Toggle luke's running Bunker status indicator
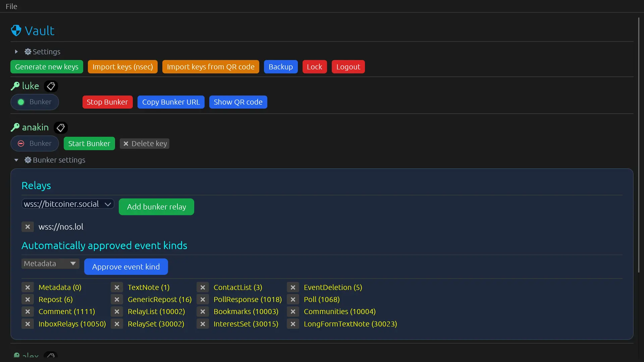The image size is (644, 362). tap(35, 102)
